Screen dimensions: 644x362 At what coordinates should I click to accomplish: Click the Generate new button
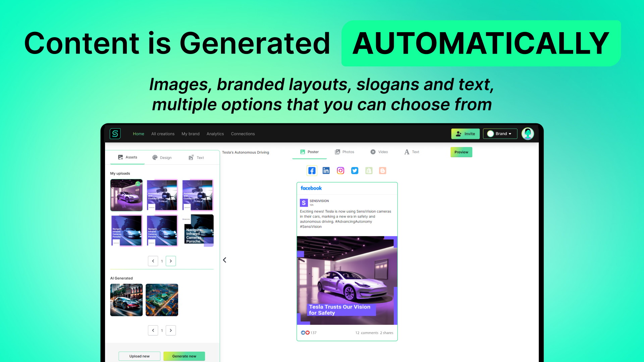click(x=183, y=356)
